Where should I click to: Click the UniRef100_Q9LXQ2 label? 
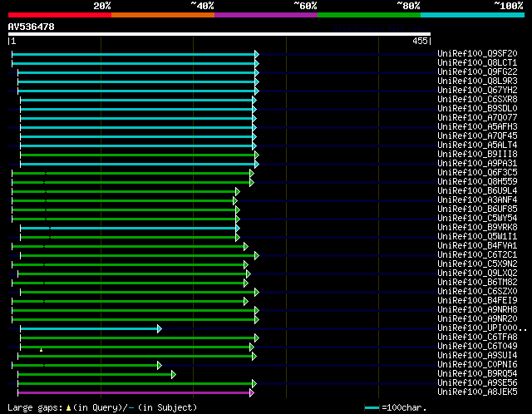tap(477, 273)
